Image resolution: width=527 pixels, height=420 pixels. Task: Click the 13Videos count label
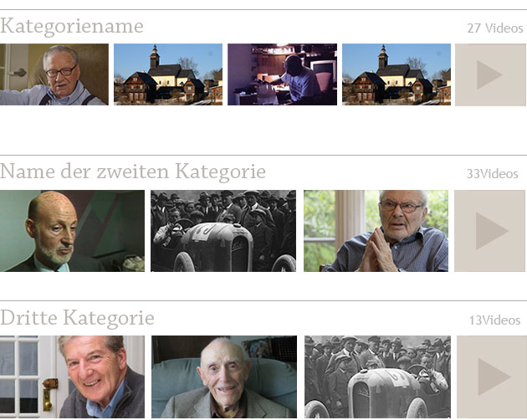494,320
